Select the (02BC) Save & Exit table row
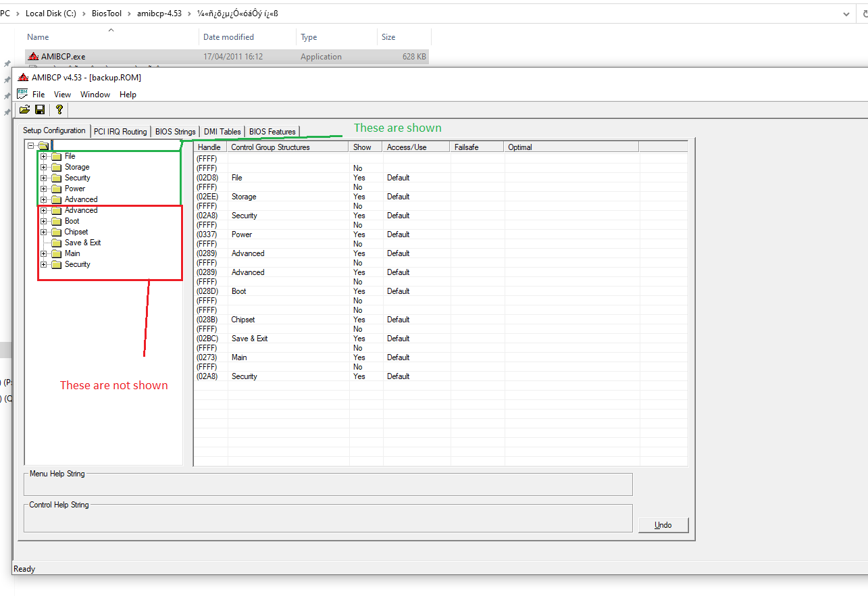 (440, 339)
